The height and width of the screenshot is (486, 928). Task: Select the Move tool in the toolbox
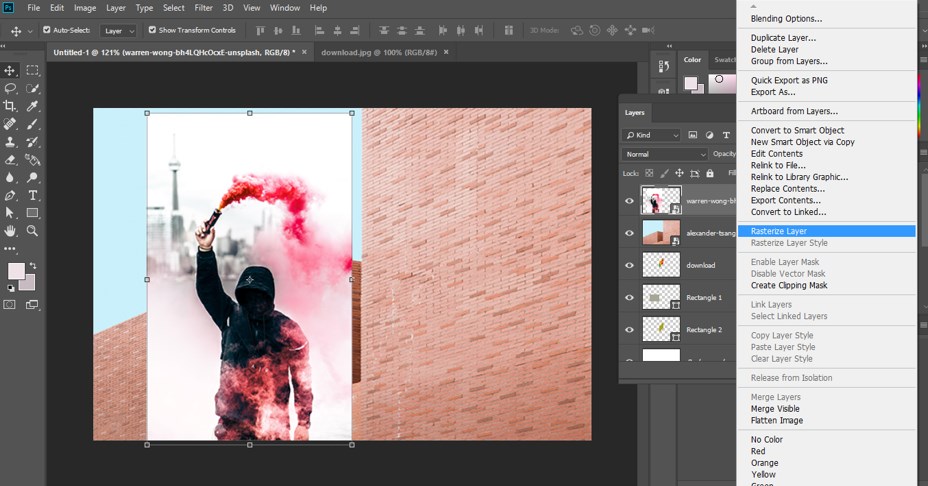pyautogui.click(x=10, y=70)
